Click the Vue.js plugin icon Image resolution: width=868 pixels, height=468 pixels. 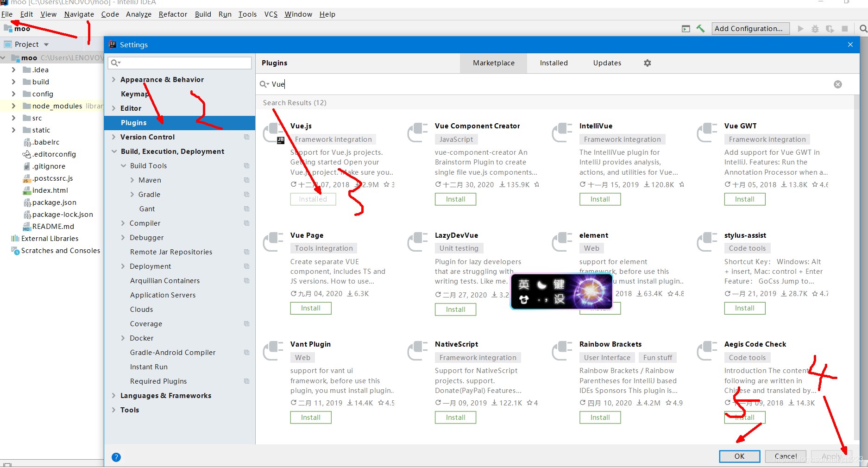point(273,133)
